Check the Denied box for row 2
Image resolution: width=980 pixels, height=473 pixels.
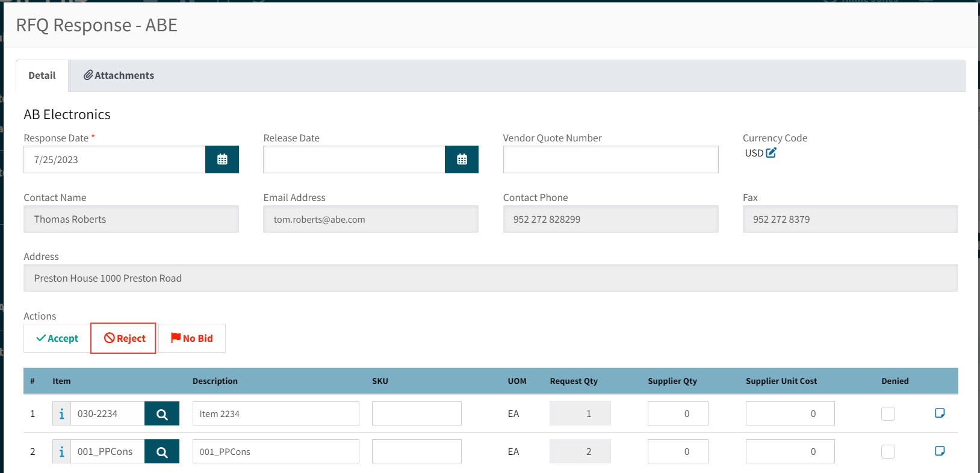click(888, 452)
